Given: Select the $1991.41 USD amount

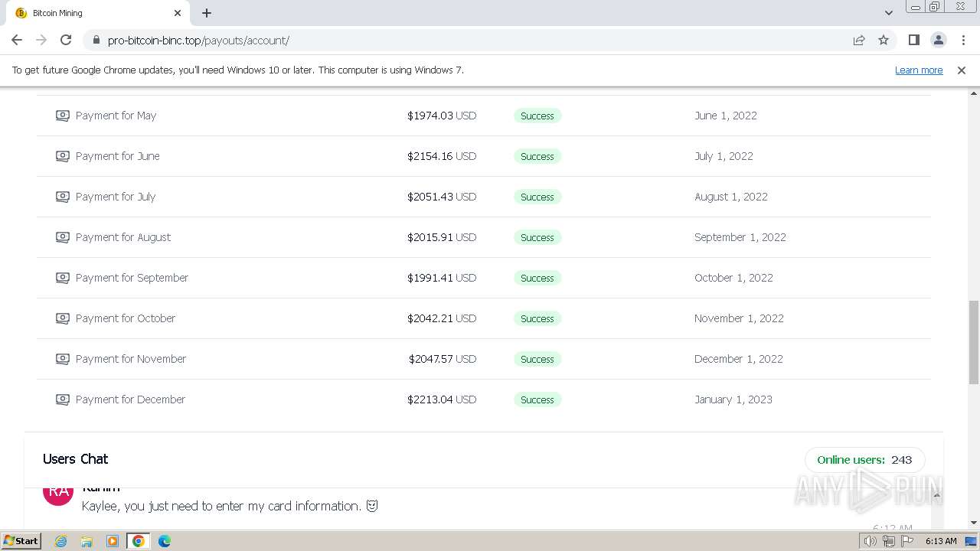Looking at the screenshot, I should 442,278.
